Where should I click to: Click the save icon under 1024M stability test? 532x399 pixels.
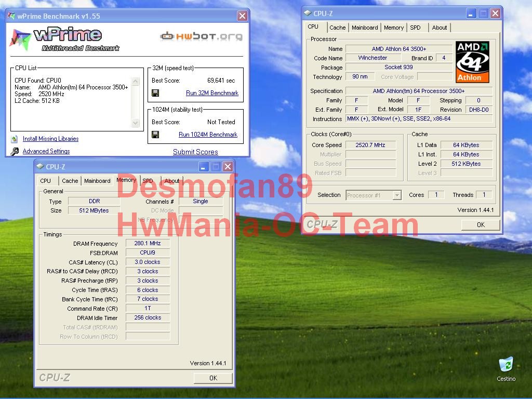(x=155, y=135)
